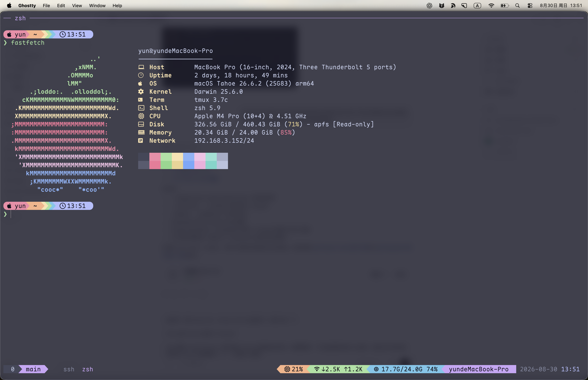Click the Apple icon in the second prompt
Viewport: 588px width, 380px height.
click(x=9, y=206)
